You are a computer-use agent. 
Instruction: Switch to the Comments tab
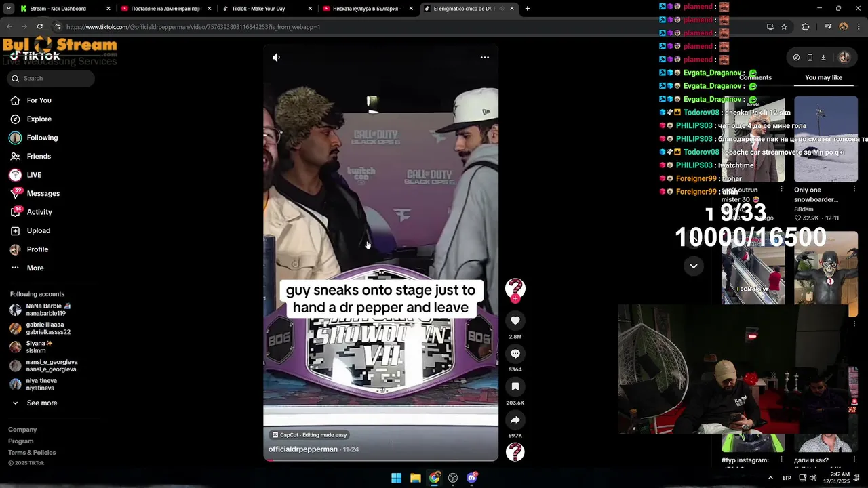tap(755, 78)
